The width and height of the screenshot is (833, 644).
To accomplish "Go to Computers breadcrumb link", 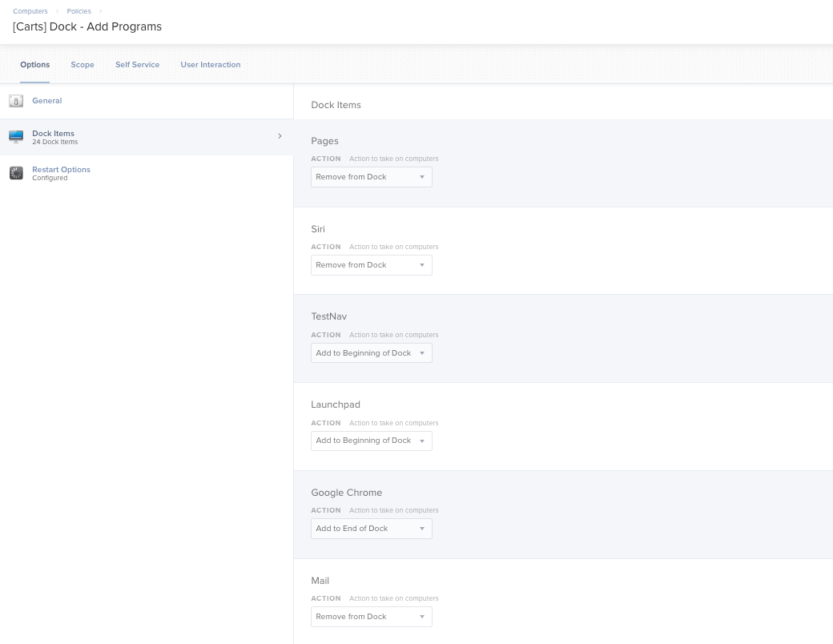I will pos(30,11).
